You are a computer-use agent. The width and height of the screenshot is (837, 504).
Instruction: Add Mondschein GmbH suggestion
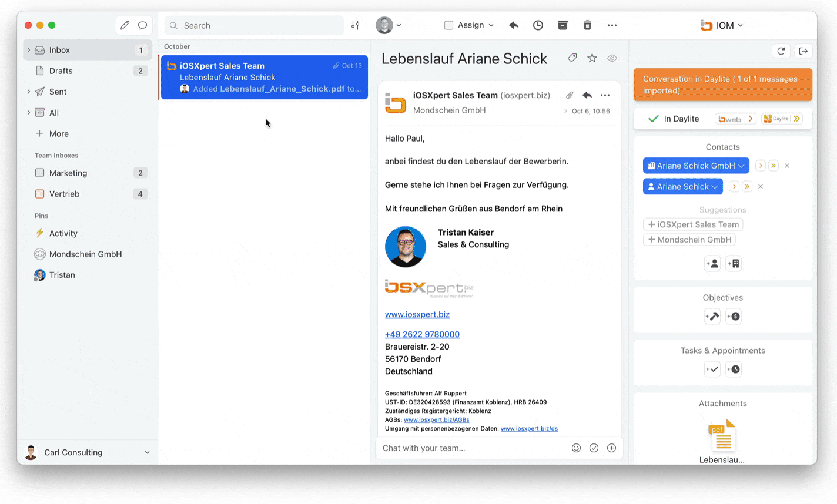[689, 240]
